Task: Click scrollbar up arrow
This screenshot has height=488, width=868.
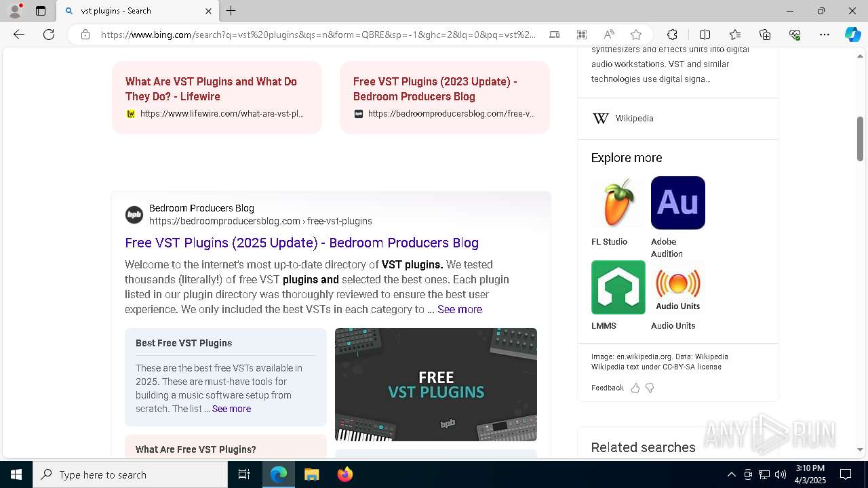Action: tap(860, 56)
